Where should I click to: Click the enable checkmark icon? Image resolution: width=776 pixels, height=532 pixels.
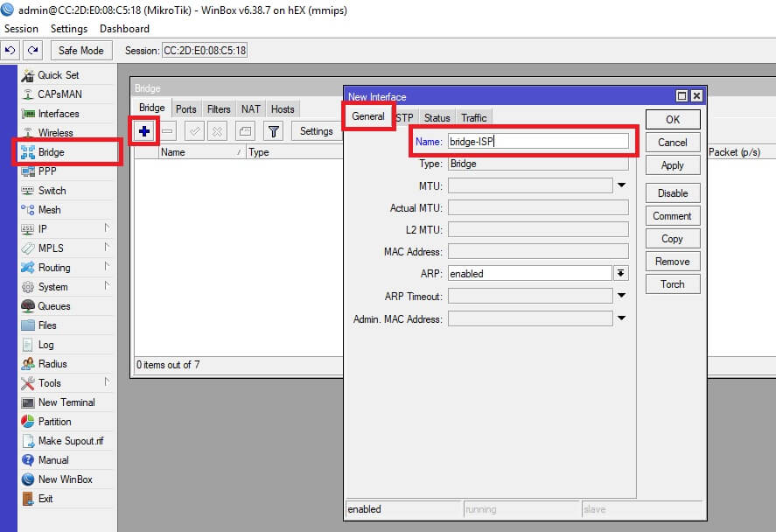pyautogui.click(x=194, y=131)
